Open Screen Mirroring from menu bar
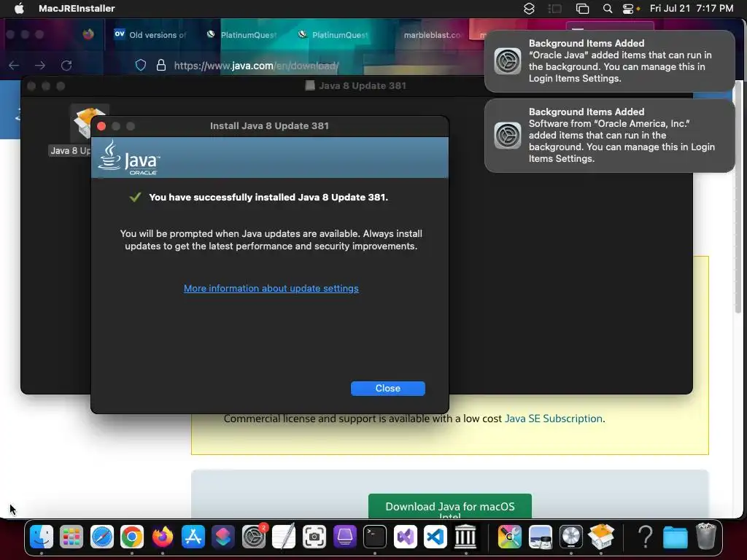 (582, 8)
